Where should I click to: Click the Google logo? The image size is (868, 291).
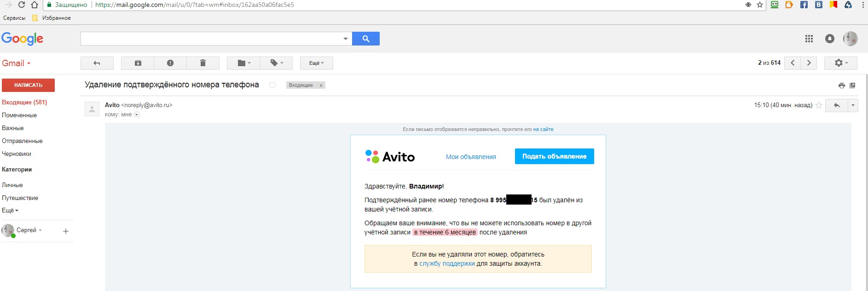coord(23,39)
